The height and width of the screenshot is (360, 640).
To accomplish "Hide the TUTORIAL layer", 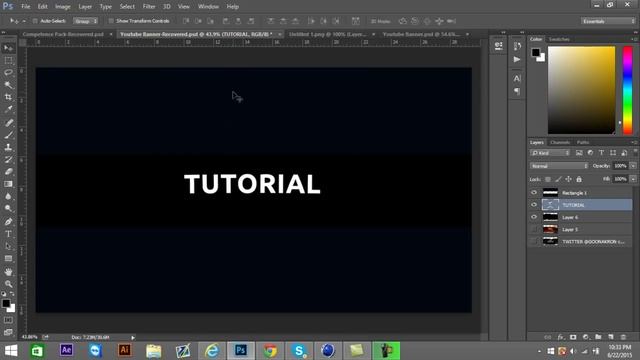I will [x=534, y=205].
